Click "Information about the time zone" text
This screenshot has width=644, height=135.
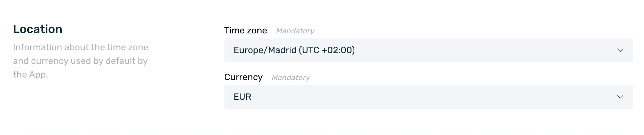point(81,47)
